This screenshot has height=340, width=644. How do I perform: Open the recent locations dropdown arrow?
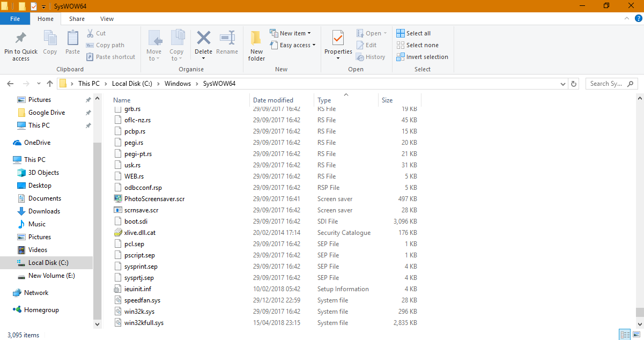(38, 84)
